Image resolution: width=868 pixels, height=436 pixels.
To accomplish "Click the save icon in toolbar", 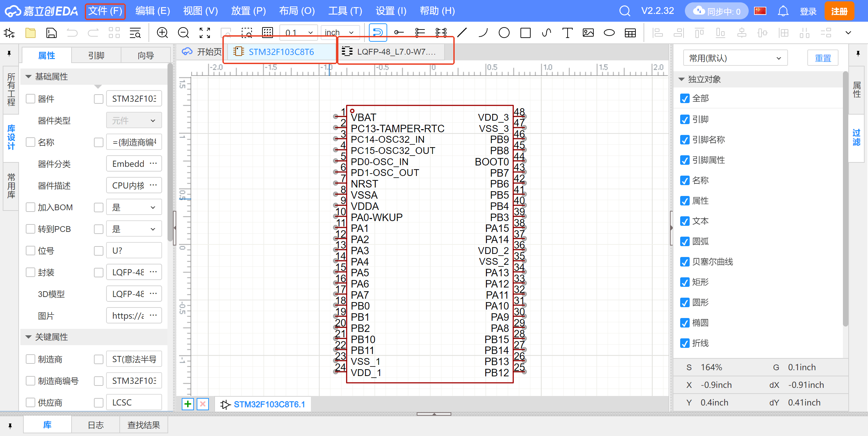I will click(x=51, y=33).
